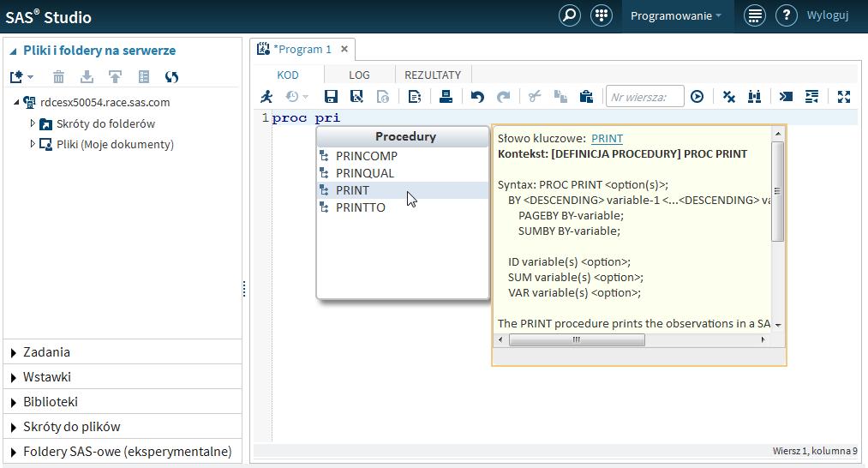
Task: Click the properties icon in files panel
Action: point(144,77)
